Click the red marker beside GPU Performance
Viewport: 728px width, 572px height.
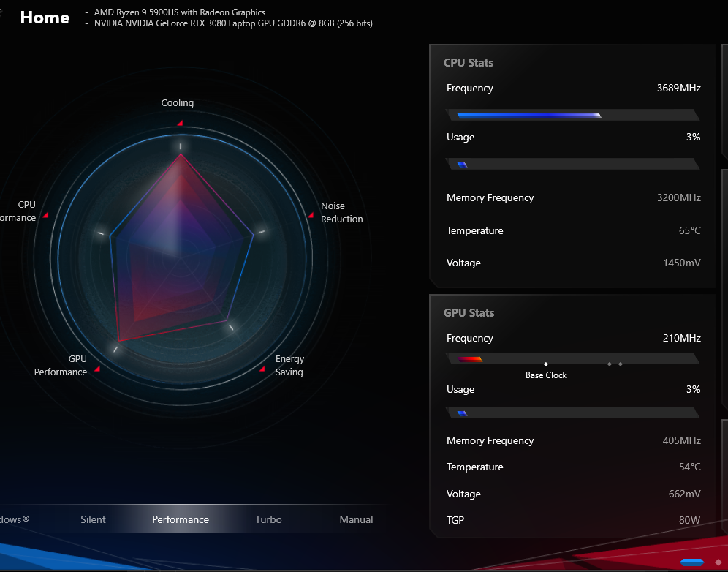click(97, 369)
